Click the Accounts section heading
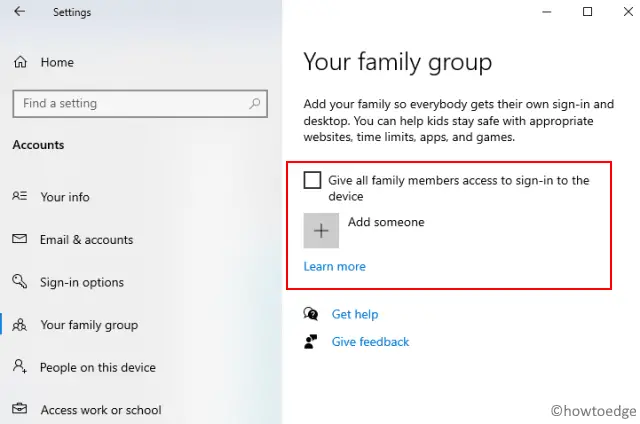This screenshot has width=640, height=424. tap(38, 145)
